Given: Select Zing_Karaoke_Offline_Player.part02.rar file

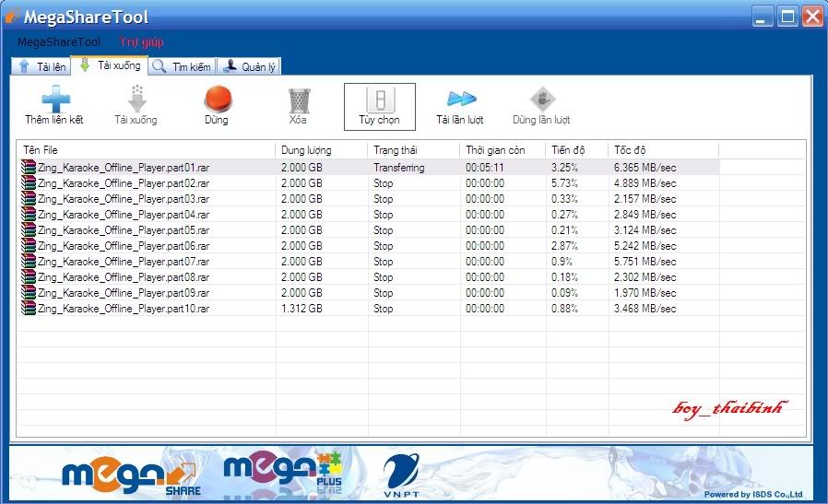Looking at the screenshot, I should tap(124, 183).
